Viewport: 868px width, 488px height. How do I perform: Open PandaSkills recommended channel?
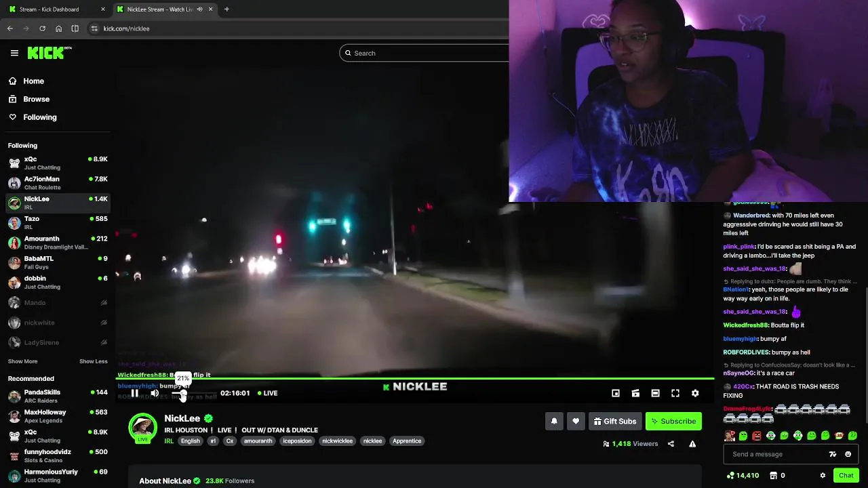(58, 396)
